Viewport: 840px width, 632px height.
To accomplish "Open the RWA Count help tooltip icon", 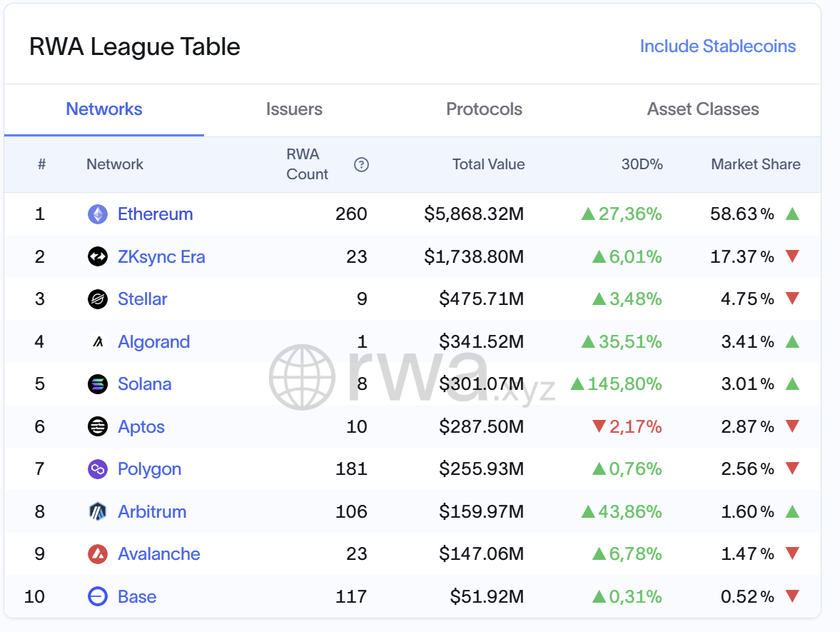I will pyautogui.click(x=362, y=165).
